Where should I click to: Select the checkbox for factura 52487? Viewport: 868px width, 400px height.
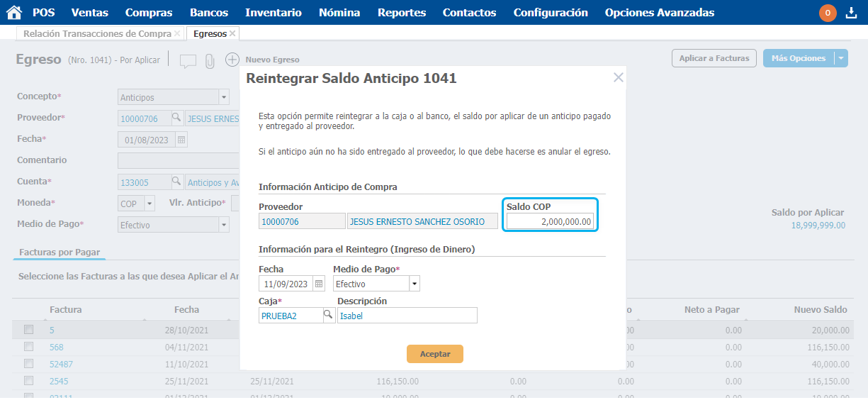(29, 364)
